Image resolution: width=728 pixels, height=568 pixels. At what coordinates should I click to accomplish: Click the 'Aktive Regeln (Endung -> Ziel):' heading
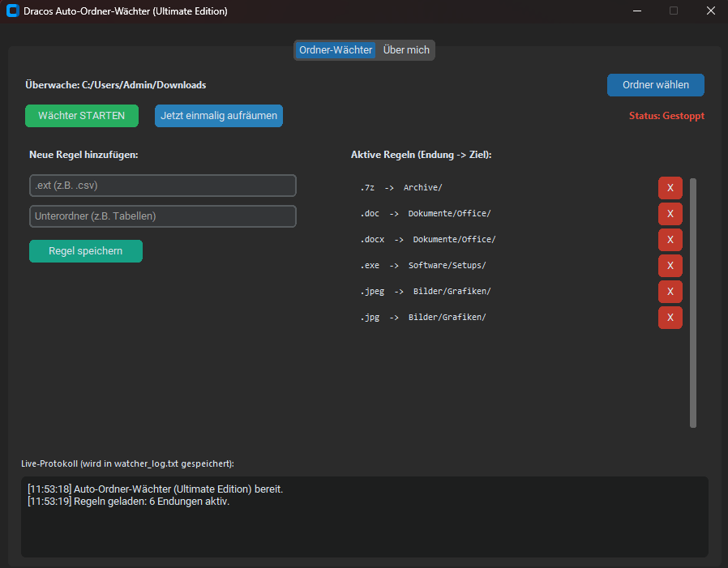coord(421,155)
